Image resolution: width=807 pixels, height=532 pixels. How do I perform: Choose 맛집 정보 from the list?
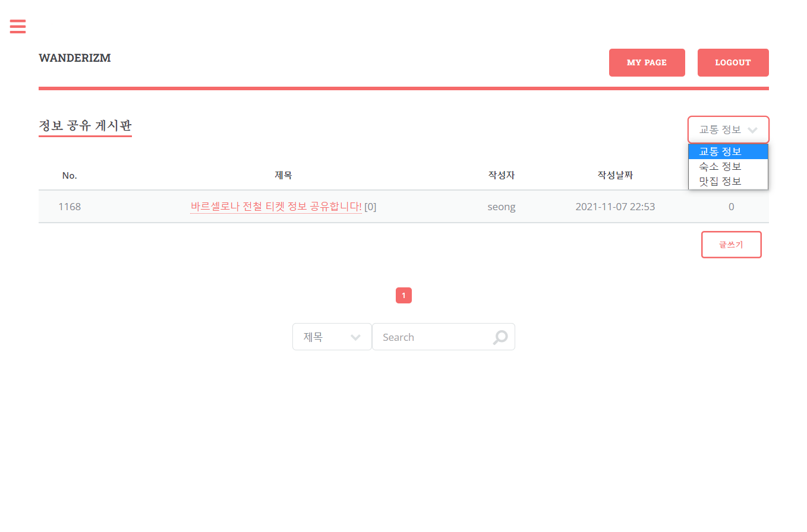click(x=728, y=181)
